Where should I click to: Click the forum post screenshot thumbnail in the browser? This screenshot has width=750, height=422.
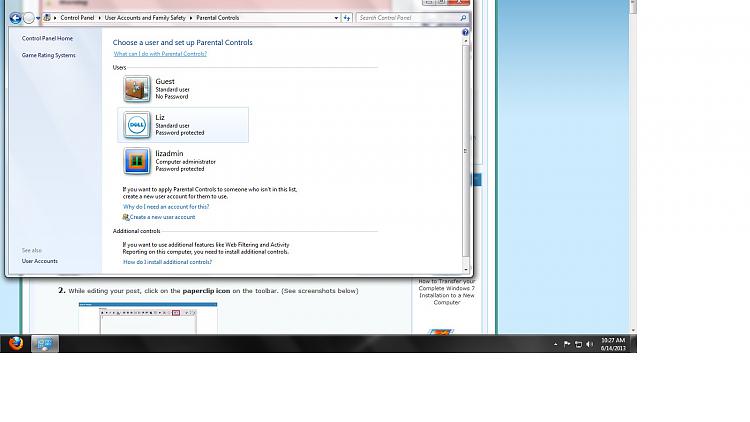pos(148,318)
